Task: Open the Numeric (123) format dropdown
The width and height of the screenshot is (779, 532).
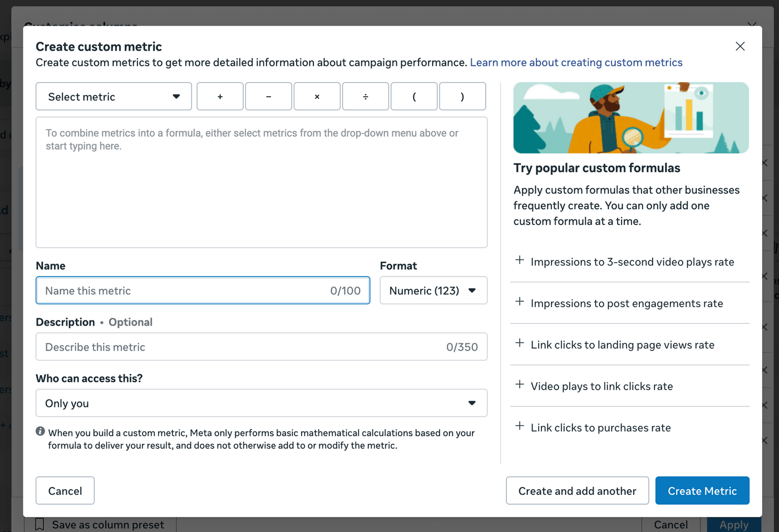Action: pos(433,290)
